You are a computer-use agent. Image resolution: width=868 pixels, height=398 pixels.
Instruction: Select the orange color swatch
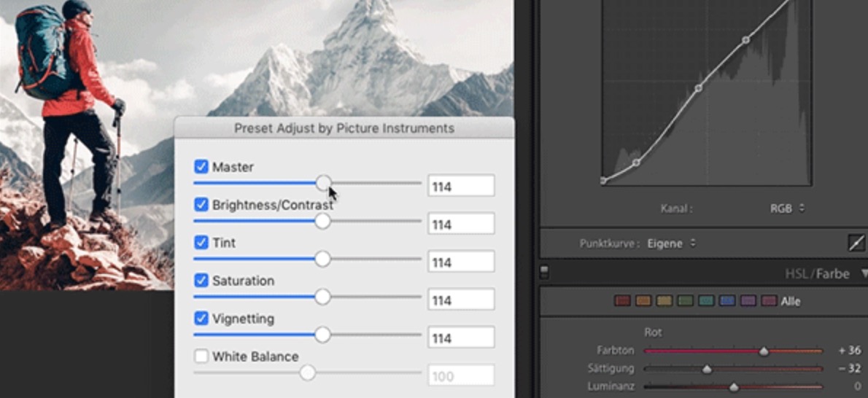(x=643, y=300)
